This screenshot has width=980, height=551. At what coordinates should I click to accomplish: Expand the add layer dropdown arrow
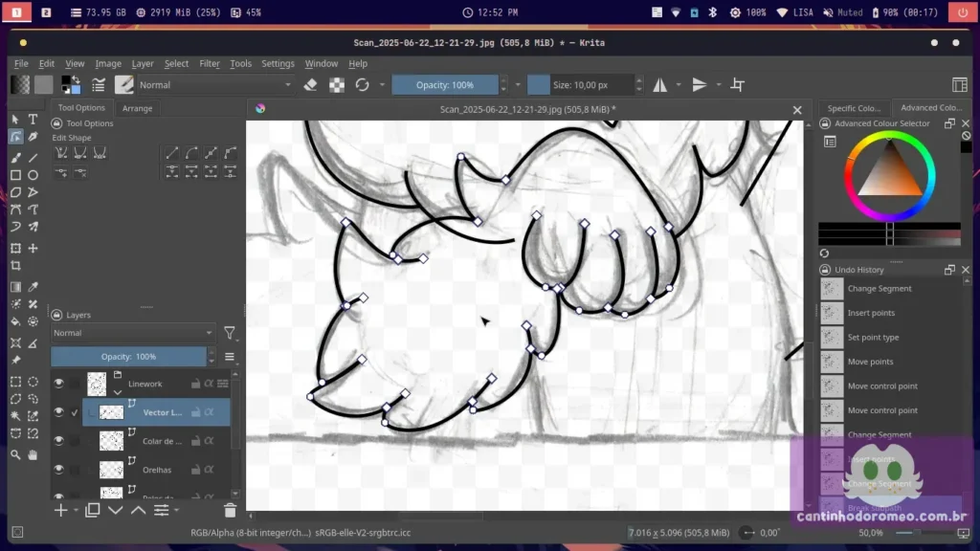(76, 511)
